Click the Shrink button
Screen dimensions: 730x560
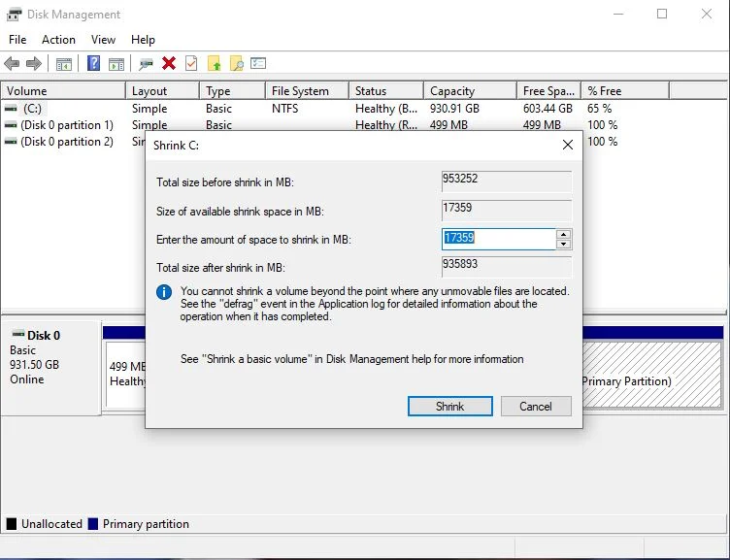pyautogui.click(x=450, y=407)
